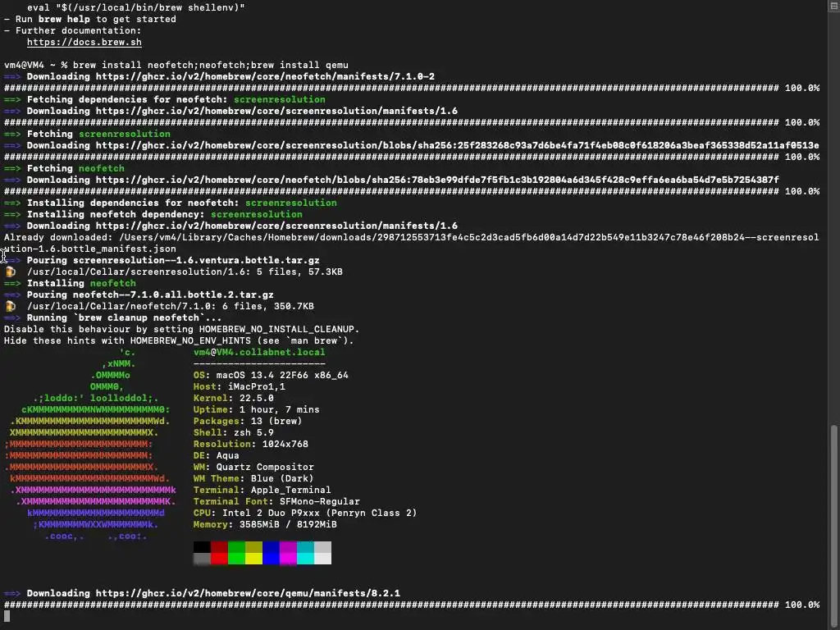Click the qemu/manifests/8.2.1 download URL line
840x630 pixels.
[202, 593]
